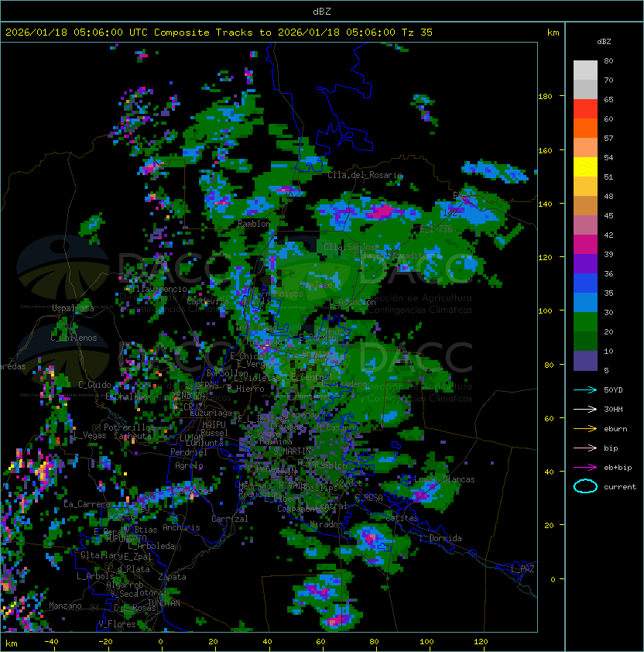Click the cyan 50YD track arrow icon

tap(585, 390)
